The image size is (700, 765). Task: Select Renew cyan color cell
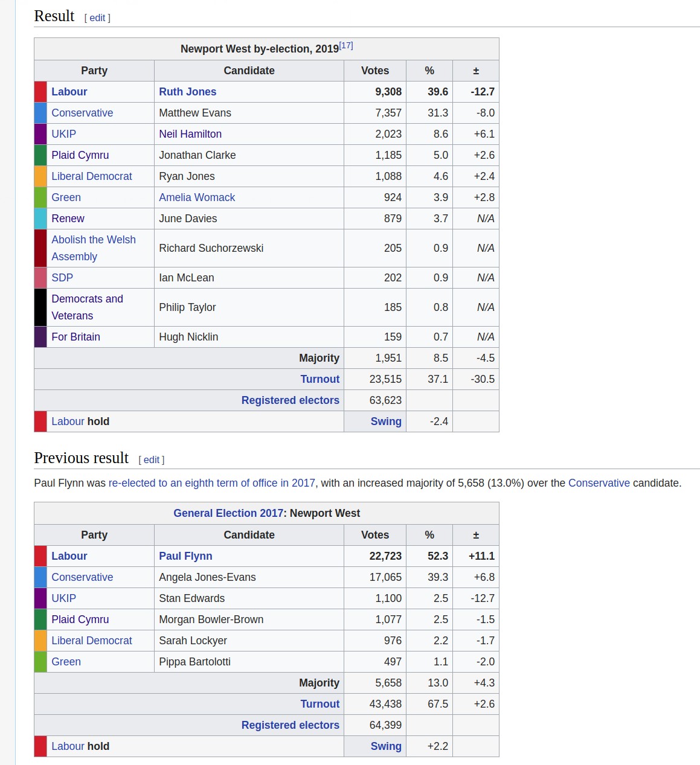pyautogui.click(x=40, y=219)
